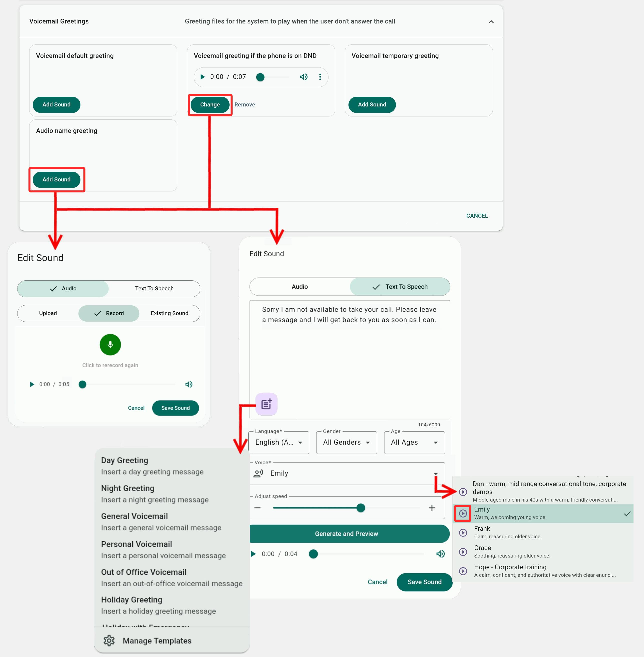Expand the All Genders dropdown
This screenshot has width=644, height=657.
pyautogui.click(x=346, y=442)
